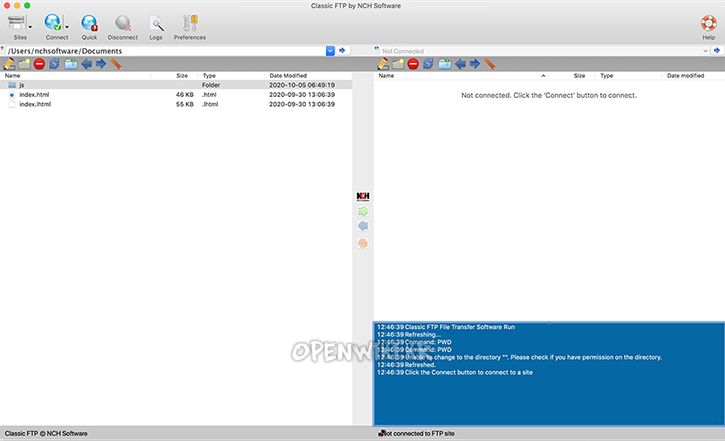Click the red delete icon in local pane
This screenshot has width=725, height=441.
click(x=39, y=64)
